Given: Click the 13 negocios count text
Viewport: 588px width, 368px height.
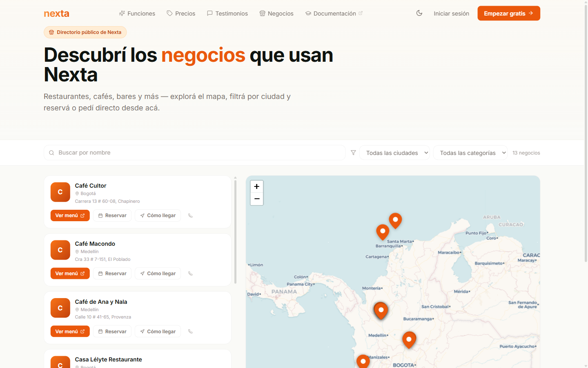Looking at the screenshot, I should (x=526, y=153).
